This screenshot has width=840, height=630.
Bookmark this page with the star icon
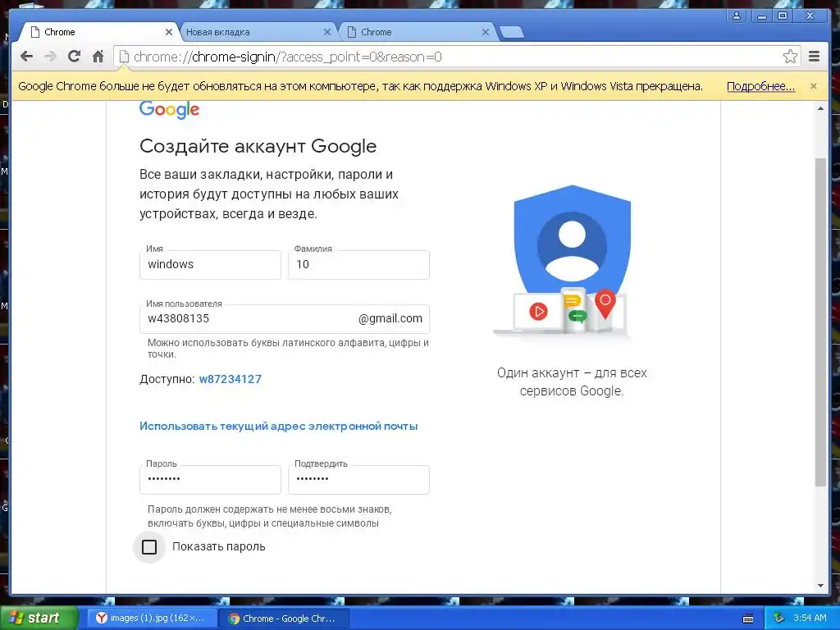790,57
